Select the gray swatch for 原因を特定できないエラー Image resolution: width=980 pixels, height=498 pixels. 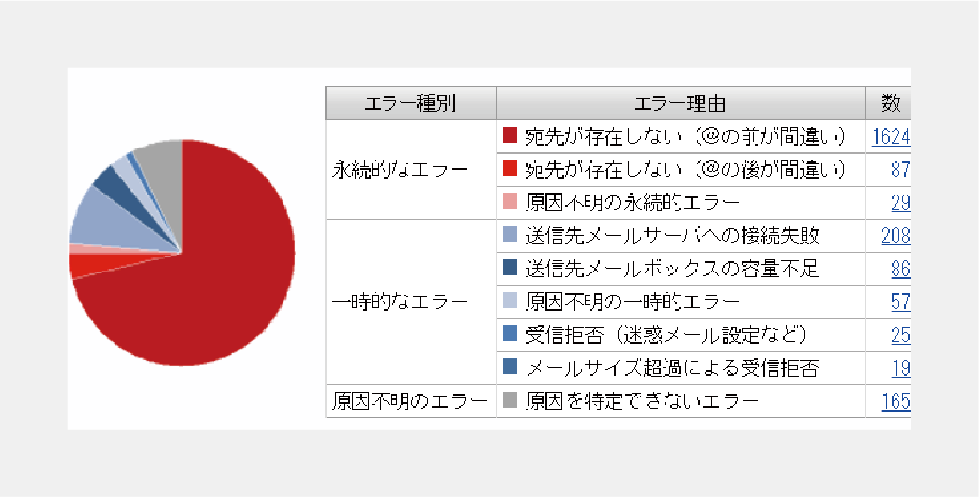[511, 399]
